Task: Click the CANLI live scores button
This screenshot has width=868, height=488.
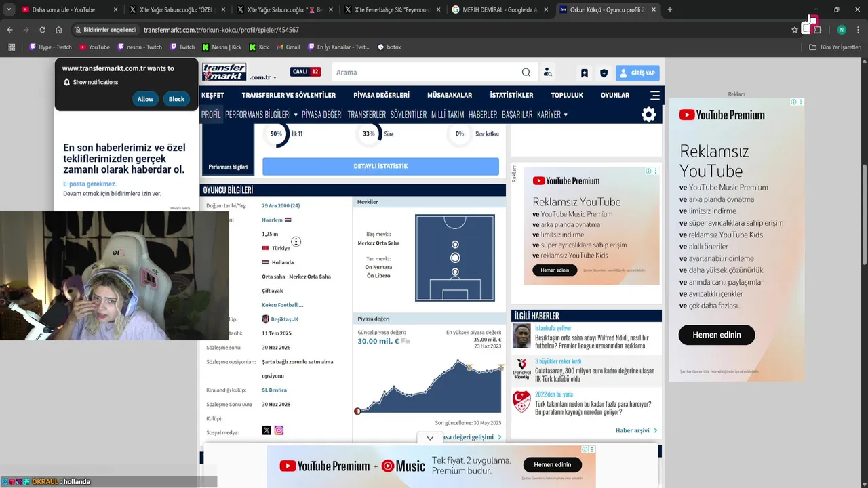Action: tap(306, 72)
